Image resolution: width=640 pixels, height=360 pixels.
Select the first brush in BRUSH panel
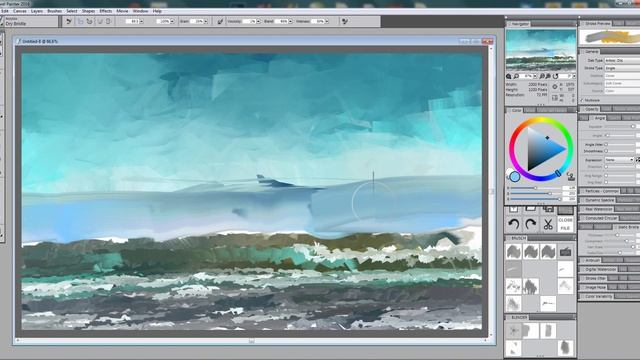513,251
